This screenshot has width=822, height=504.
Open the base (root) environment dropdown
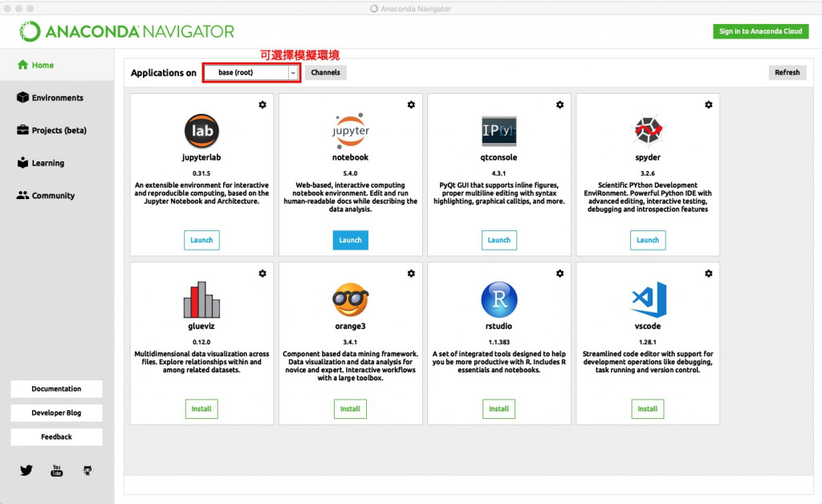pyautogui.click(x=251, y=72)
